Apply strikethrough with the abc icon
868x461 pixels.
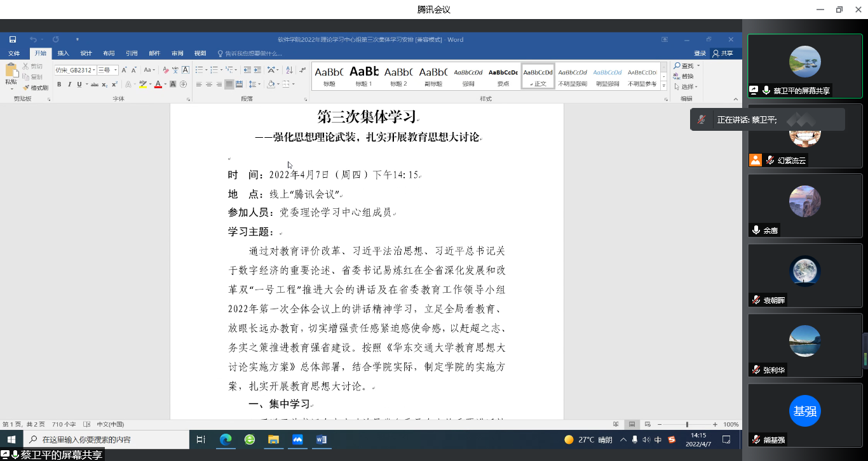pyautogui.click(x=95, y=84)
